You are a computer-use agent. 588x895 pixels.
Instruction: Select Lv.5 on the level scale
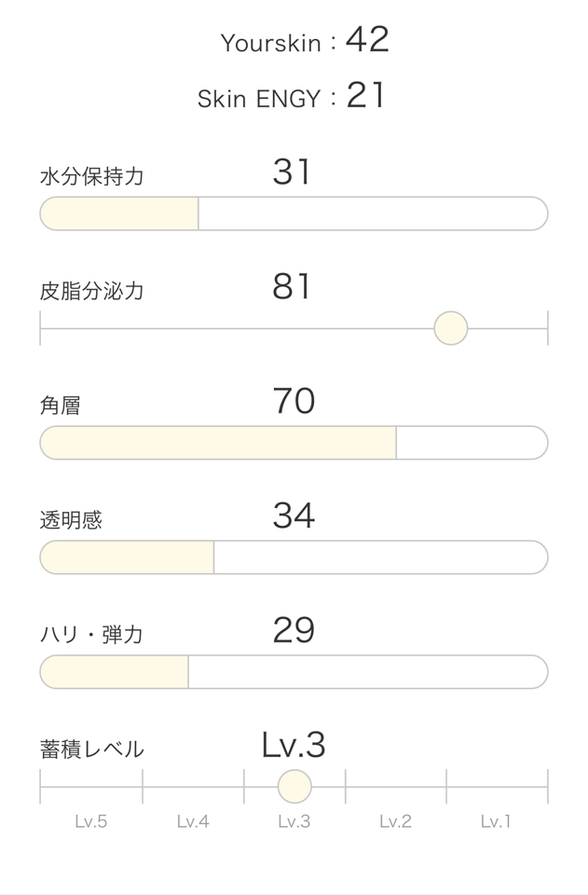coord(91,821)
